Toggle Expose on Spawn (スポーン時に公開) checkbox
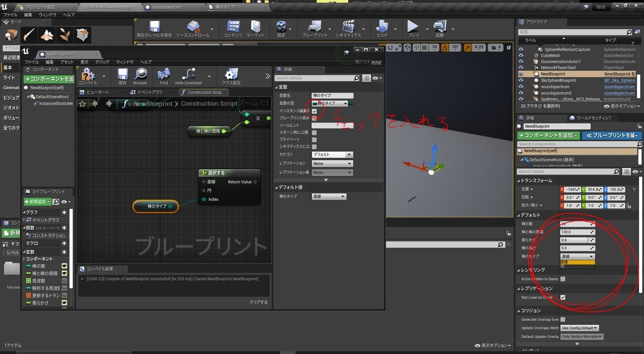 tap(314, 132)
